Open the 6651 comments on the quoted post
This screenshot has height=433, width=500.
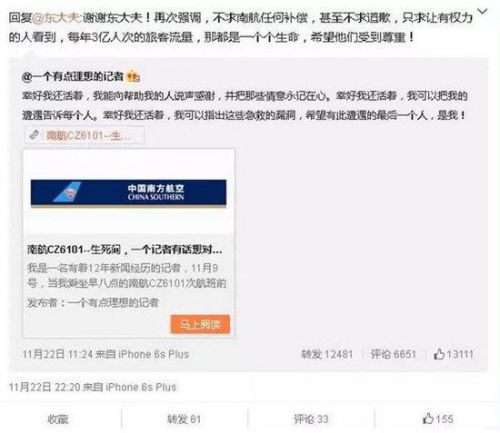393,354
